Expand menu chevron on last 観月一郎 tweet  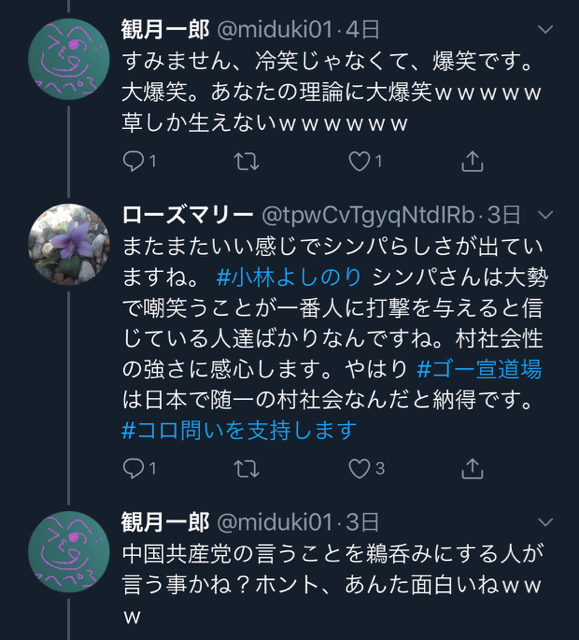(546, 522)
